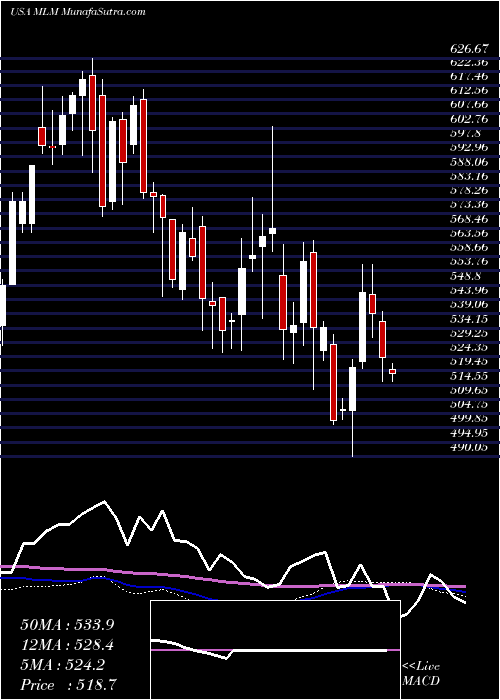Click the 626.67 price label

[x=470, y=48]
